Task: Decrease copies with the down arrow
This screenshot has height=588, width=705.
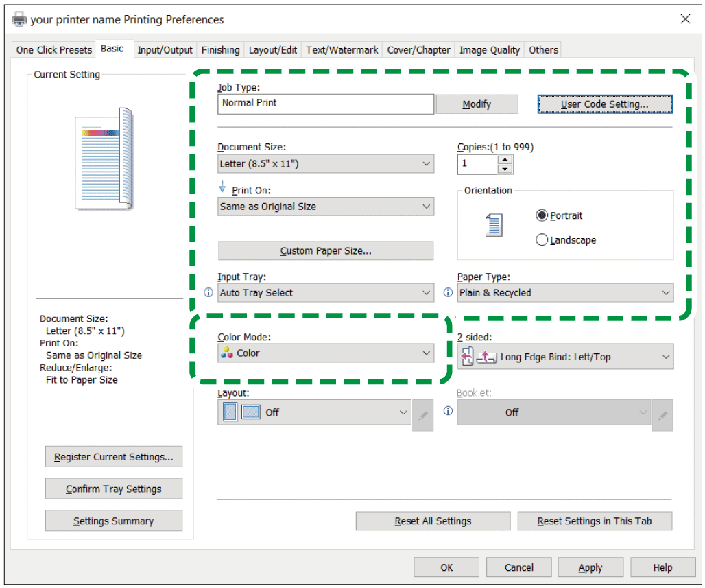Action: (505, 169)
